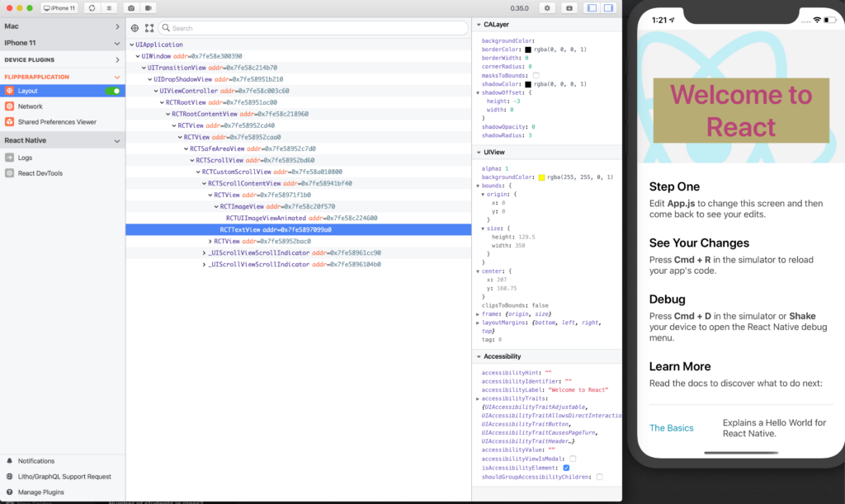The image size is (845, 504).
Task: Activate the target (element picker) mode icon
Action: click(x=135, y=28)
